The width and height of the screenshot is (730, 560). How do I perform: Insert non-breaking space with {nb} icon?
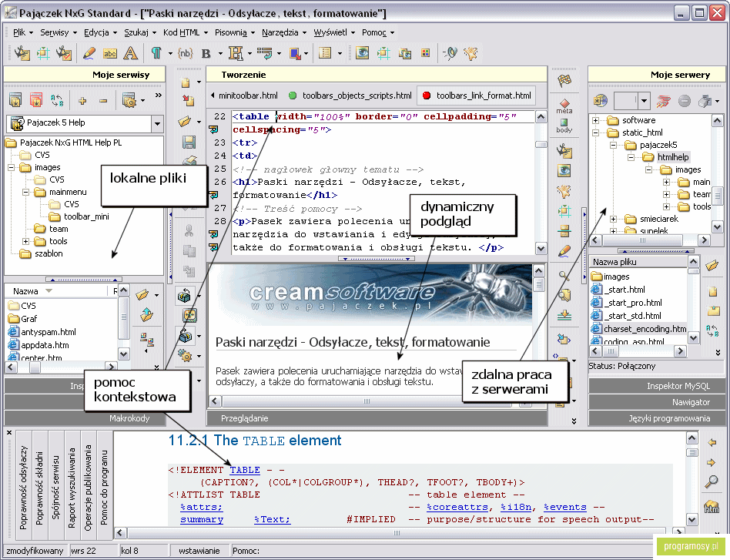click(186, 53)
